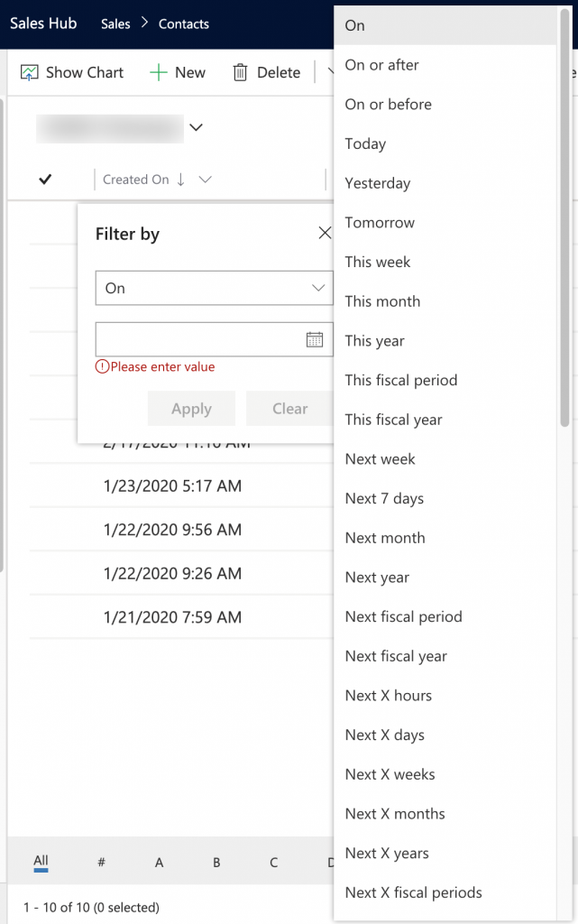Viewport: 578px width, 924px height.
Task: Select This fiscal year from the operator list
Action: coord(394,420)
